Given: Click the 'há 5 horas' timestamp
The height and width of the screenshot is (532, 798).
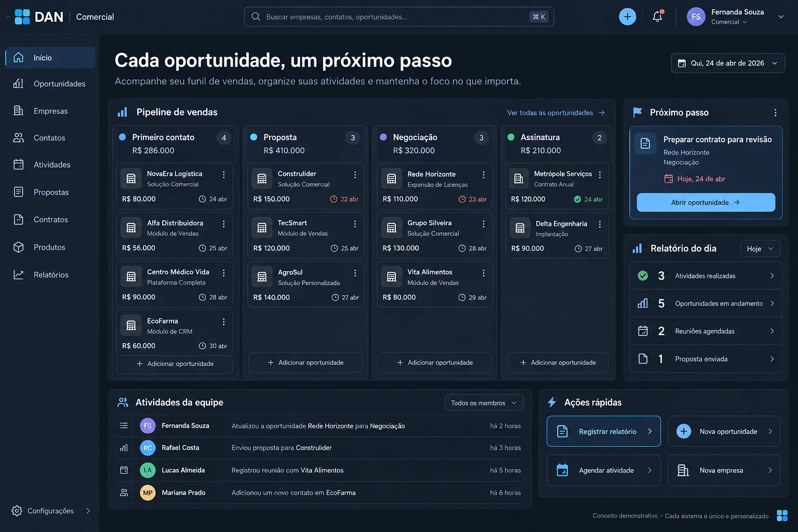Looking at the screenshot, I should 506,470.
